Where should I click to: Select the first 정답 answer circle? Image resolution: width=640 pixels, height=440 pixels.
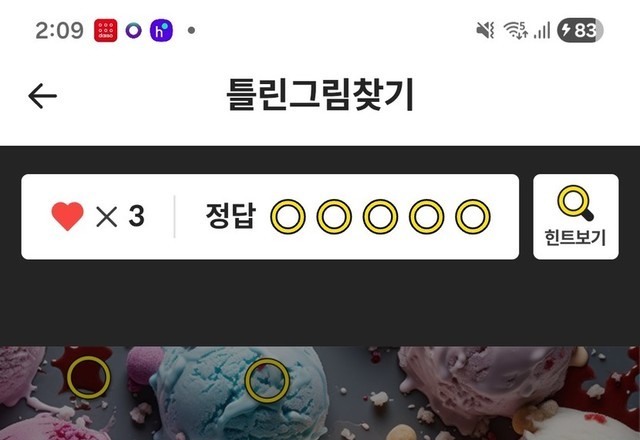288,217
